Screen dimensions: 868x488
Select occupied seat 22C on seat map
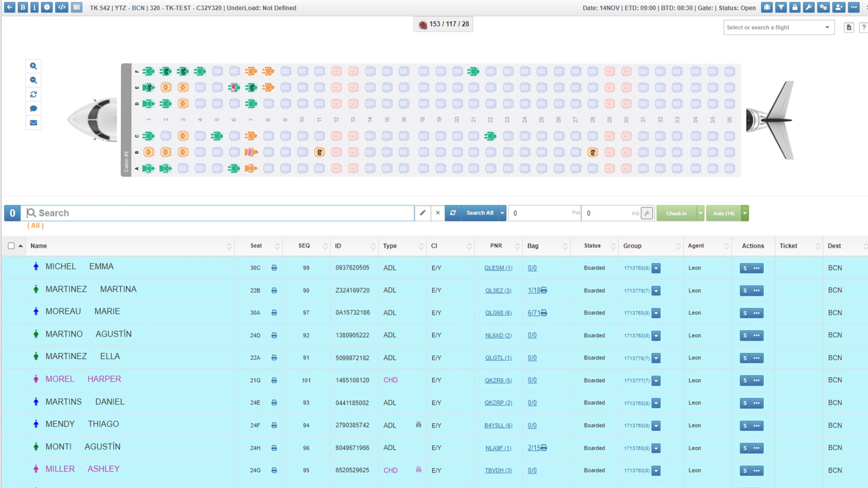point(490,136)
